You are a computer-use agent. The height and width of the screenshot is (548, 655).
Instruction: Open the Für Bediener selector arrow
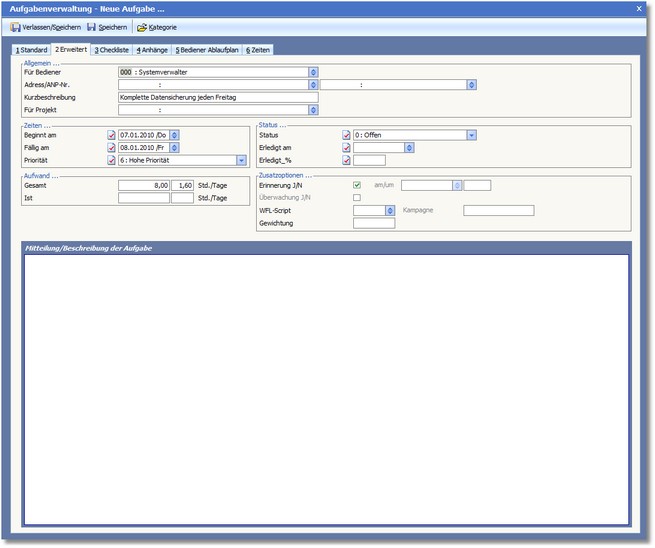(313, 72)
